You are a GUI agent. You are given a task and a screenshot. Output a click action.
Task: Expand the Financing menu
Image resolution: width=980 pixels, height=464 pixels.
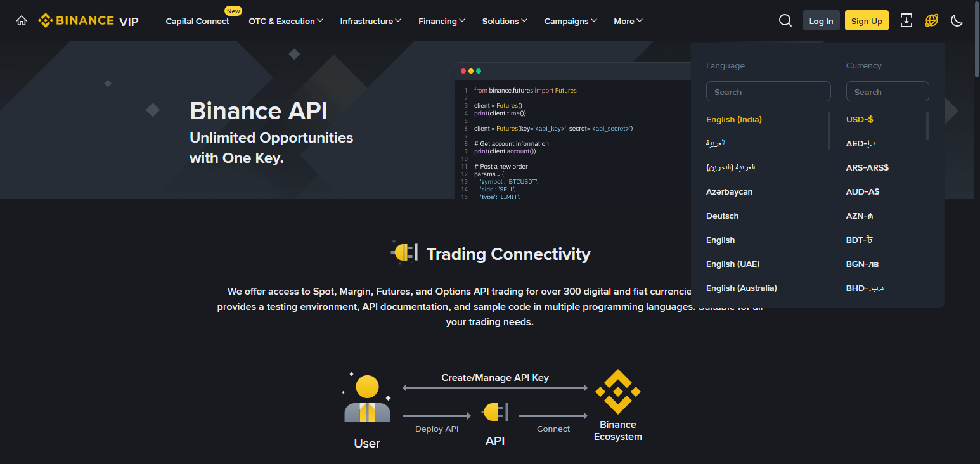[442, 21]
